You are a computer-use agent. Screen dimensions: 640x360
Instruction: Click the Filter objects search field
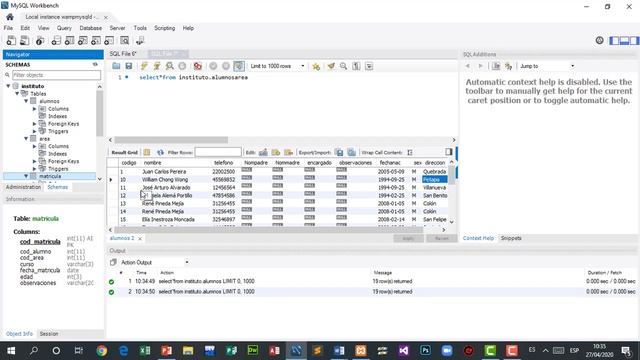point(56,75)
